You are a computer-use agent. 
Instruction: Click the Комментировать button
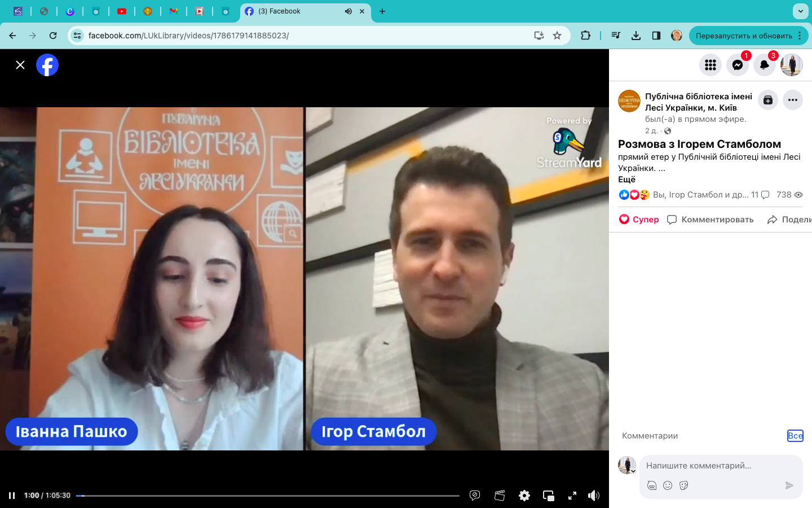tap(710, 220)
